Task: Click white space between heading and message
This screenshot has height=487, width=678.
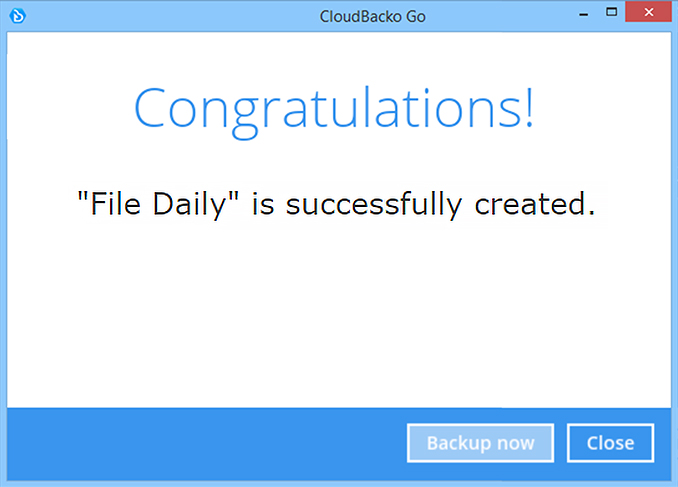Action: (339, 164)
